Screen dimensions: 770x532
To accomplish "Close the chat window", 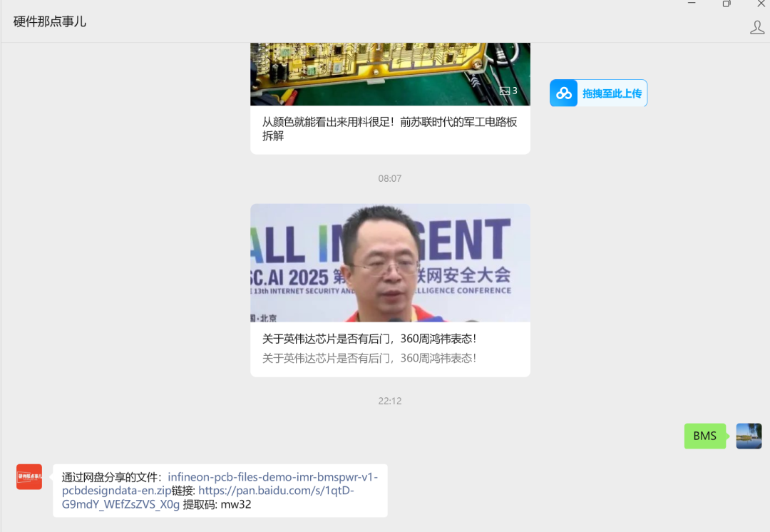I will (x=761, y=4).
